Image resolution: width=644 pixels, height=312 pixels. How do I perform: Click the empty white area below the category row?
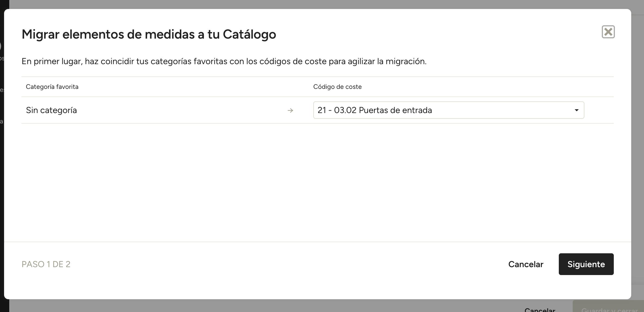pyautogui.click(x=317, y=182)
